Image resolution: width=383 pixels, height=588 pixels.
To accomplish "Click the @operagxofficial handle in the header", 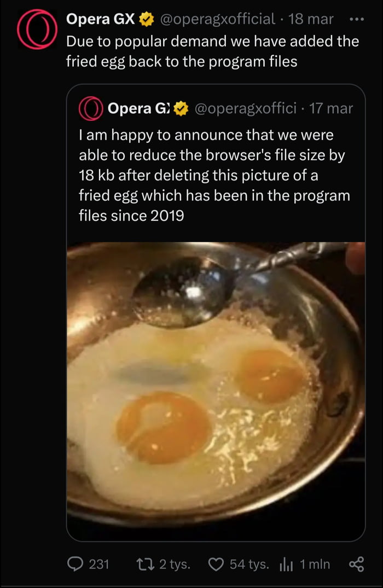I will (218, 20).
